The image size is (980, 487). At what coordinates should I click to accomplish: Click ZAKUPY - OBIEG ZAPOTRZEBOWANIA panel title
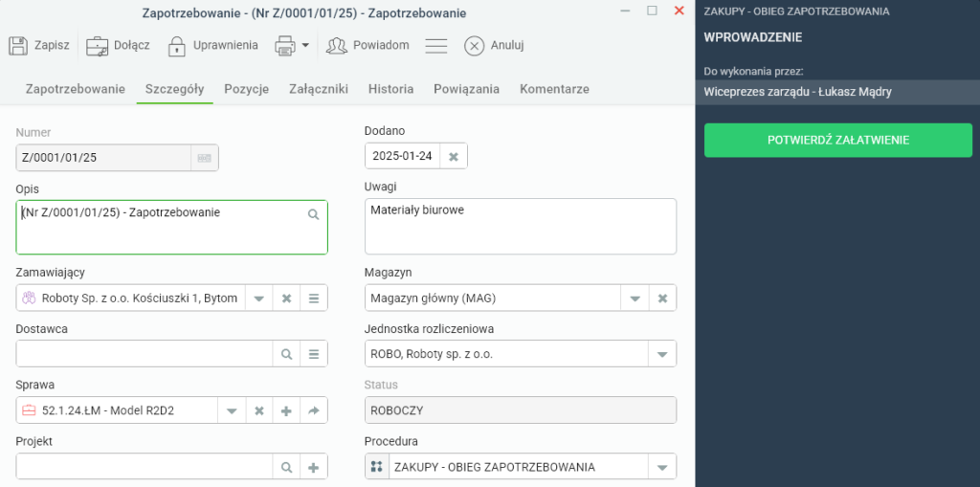click(x=796, y=11)
